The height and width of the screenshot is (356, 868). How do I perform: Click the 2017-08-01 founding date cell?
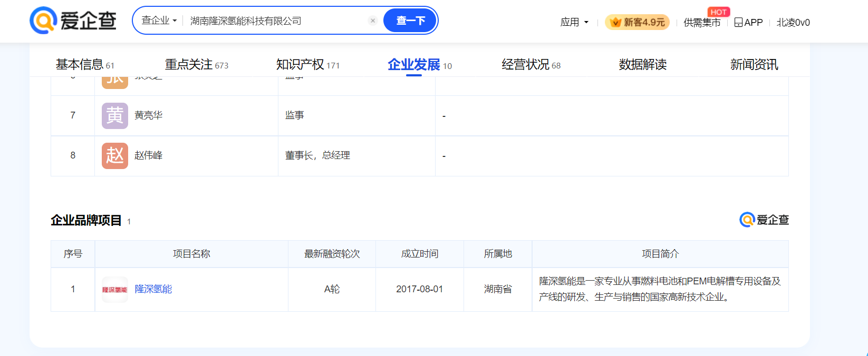[419, 290]
